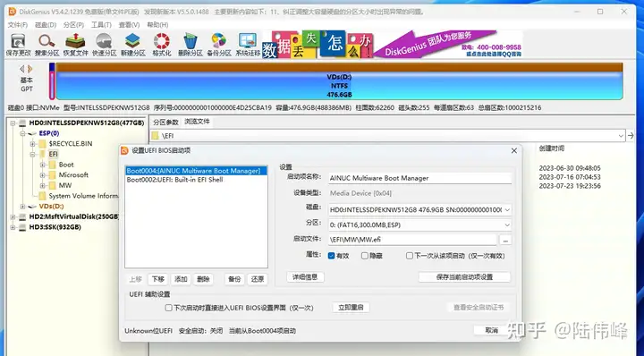This screenshot has width=644, height=356.
Task: Open the 备份分区 backup partition tool
Action: 219,45
